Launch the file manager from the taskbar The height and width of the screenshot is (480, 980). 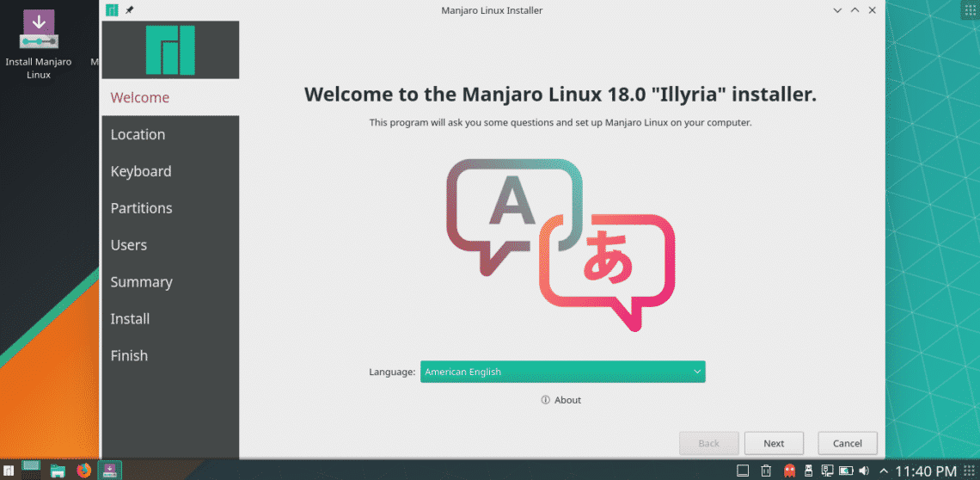point(58,470)
